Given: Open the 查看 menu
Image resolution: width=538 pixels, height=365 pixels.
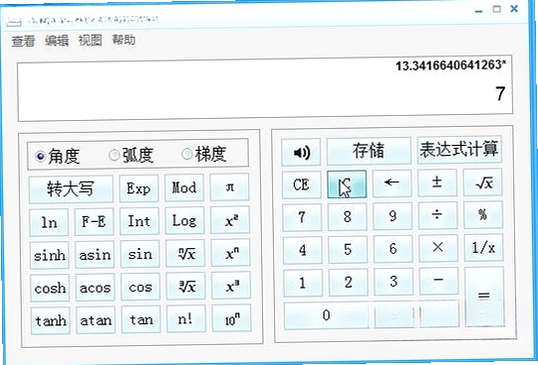Looking at the screenshot, I should click(23, 41).
